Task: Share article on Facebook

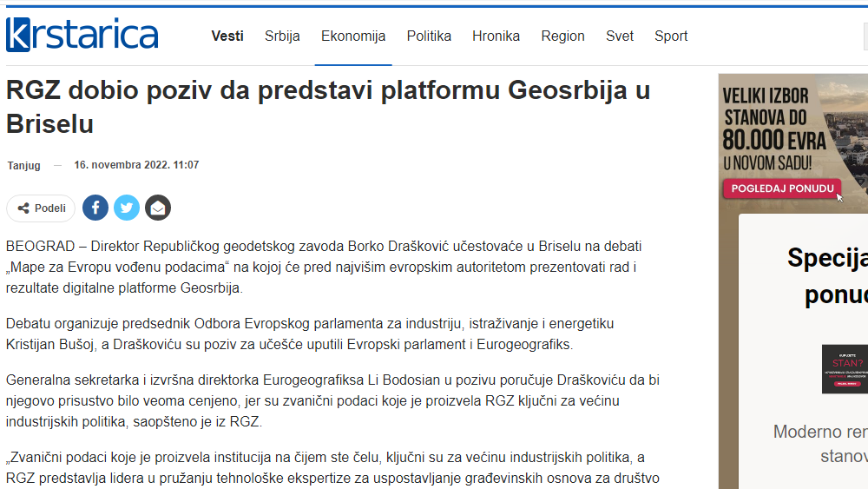Action: click(95, 208)
